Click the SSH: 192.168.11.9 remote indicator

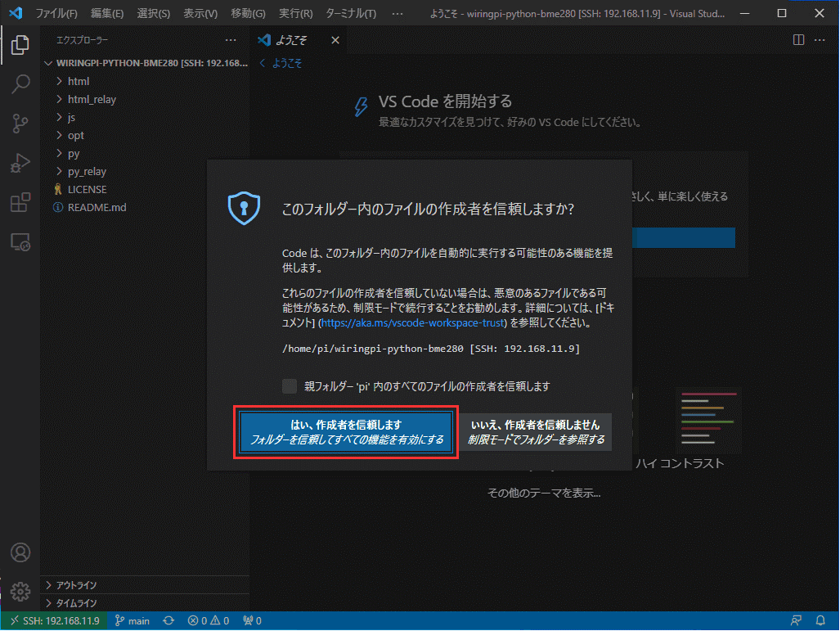coord(55,621)
